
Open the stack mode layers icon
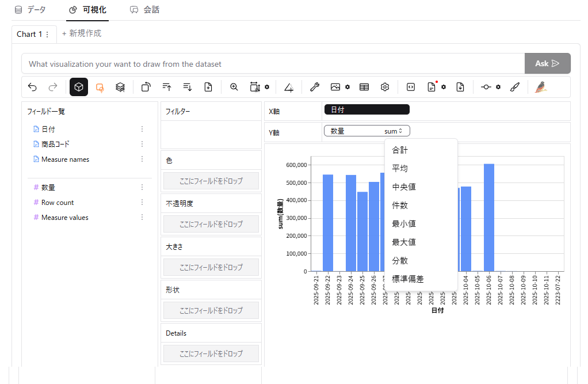point(120,87)
